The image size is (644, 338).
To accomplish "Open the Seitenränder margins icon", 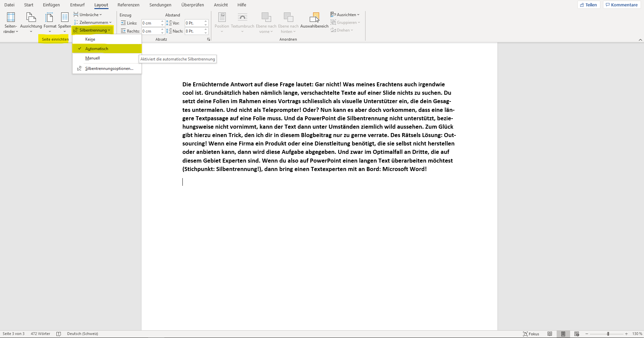I will click(x=11, y=18).
